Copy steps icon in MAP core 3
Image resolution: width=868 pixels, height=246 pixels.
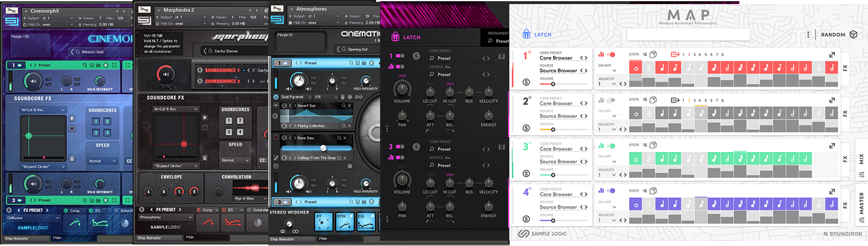(x=653, y=146)
